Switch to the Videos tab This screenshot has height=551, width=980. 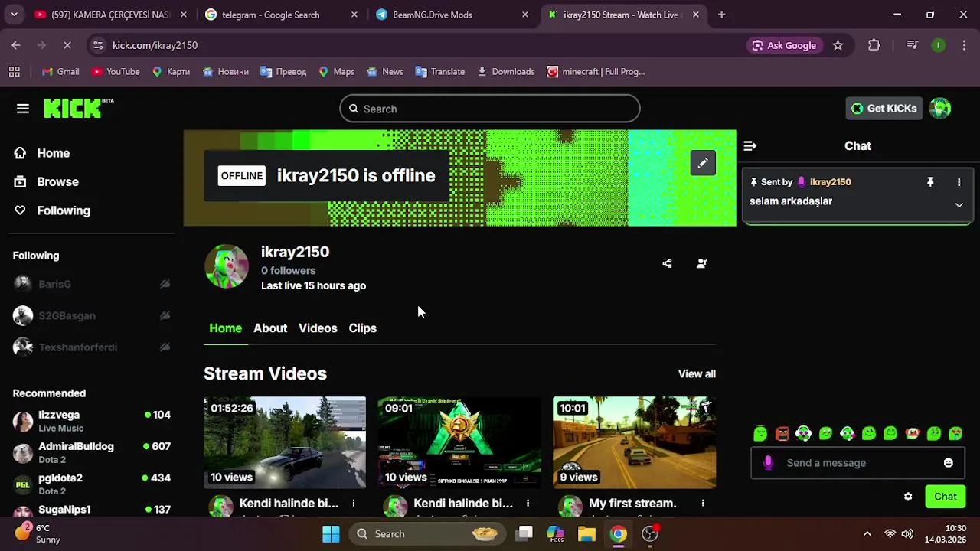tap(318, 328)
